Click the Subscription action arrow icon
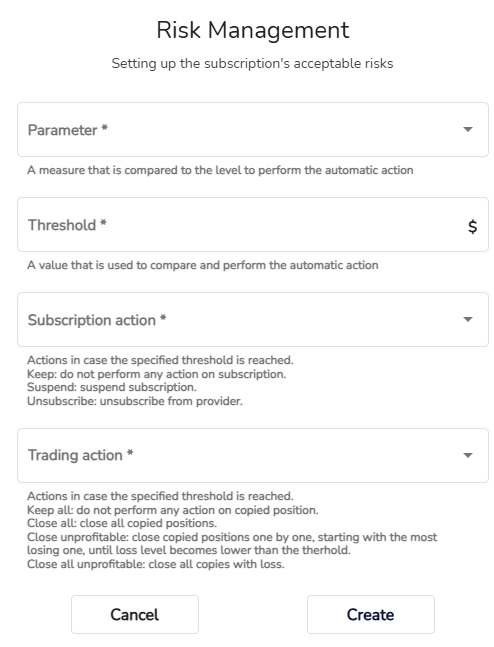 [x=468, y=319]
